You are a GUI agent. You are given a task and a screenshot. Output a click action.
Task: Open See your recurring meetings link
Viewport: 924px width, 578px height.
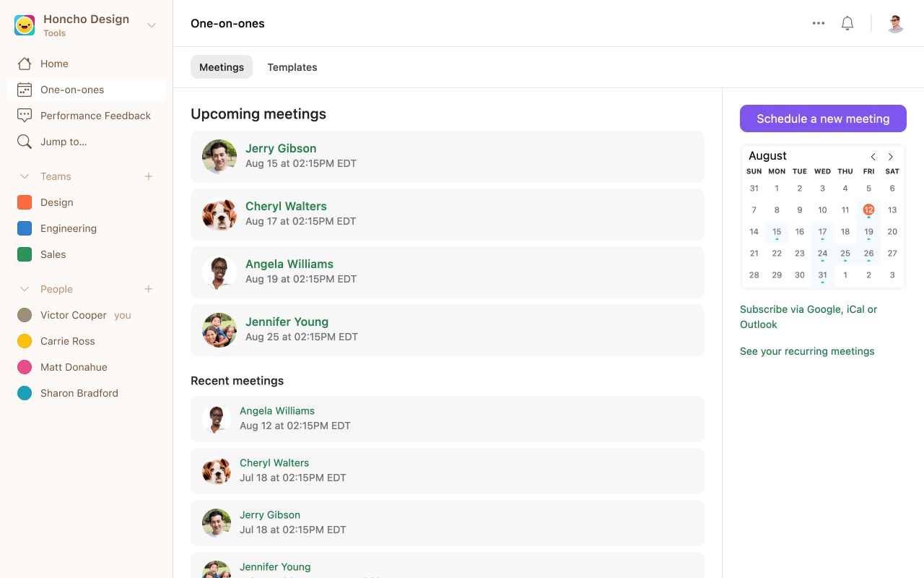tap(807, 351)
